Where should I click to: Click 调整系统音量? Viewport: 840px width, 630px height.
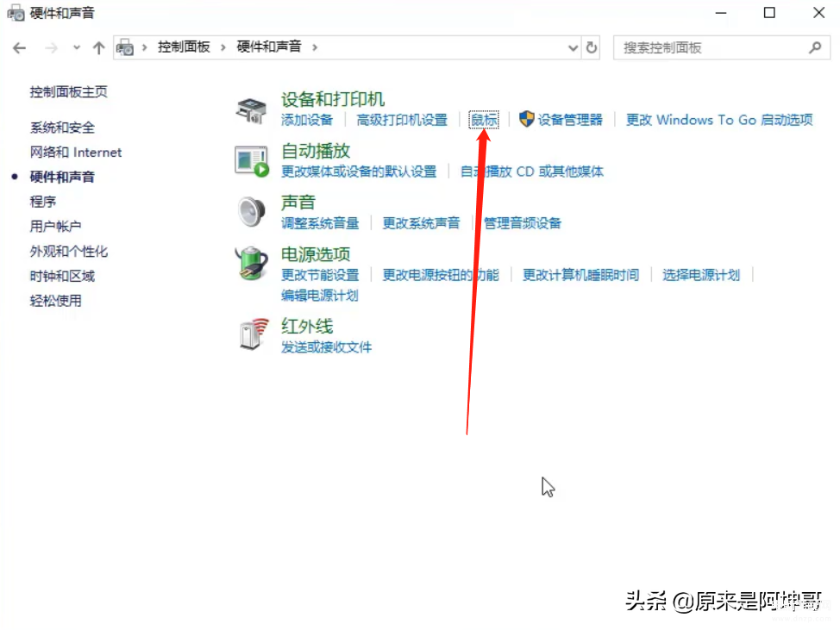pyautogui.click(x=320, y=223)
